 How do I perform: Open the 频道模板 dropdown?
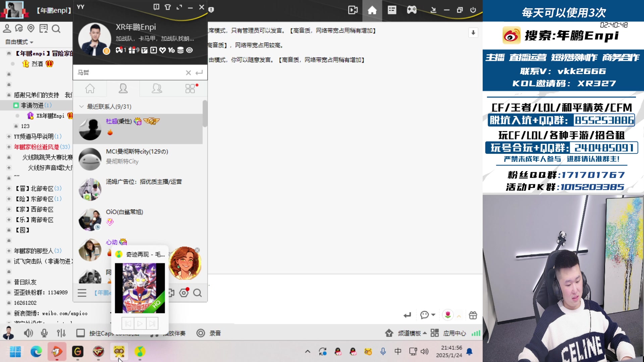coord(407,333)
